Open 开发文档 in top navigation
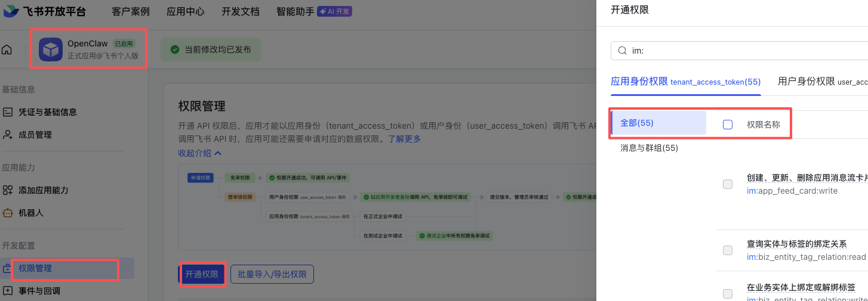Screen dimensions: 868x301 tap(241, 11)
